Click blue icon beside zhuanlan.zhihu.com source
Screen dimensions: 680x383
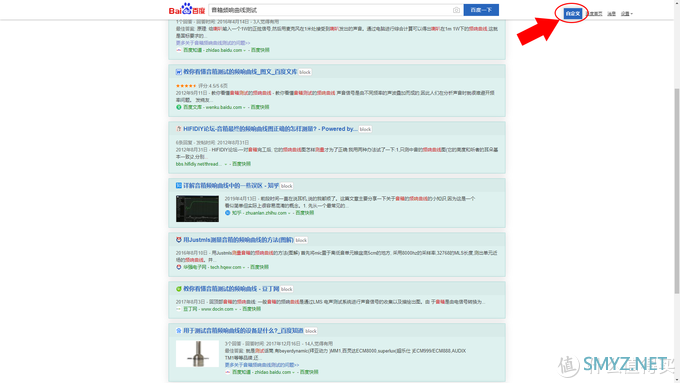(228, 213)
